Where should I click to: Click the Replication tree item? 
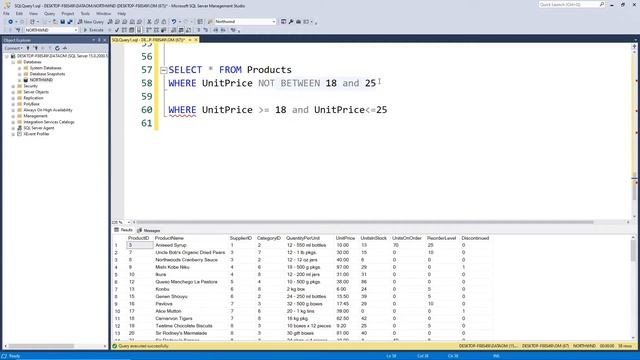pos(33,98)
